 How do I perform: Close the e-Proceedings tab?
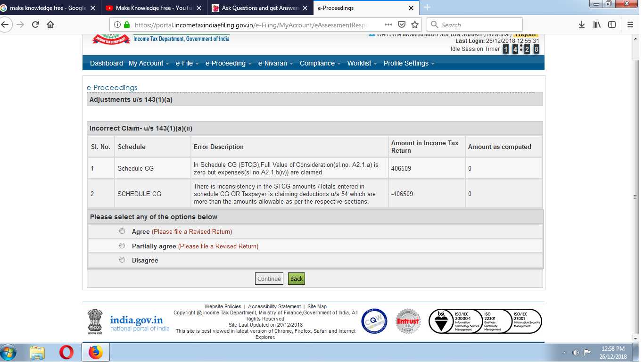(x=411, y=8)
